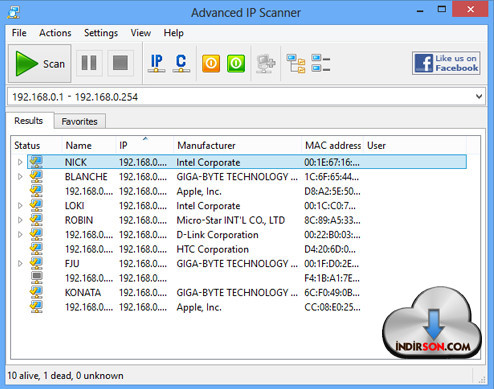
Task: Stop the scan
Action: pos(120,63)
